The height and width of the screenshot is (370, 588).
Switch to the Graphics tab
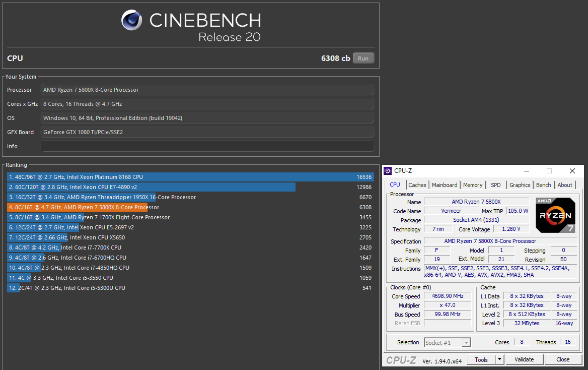(x=520, y=185)
